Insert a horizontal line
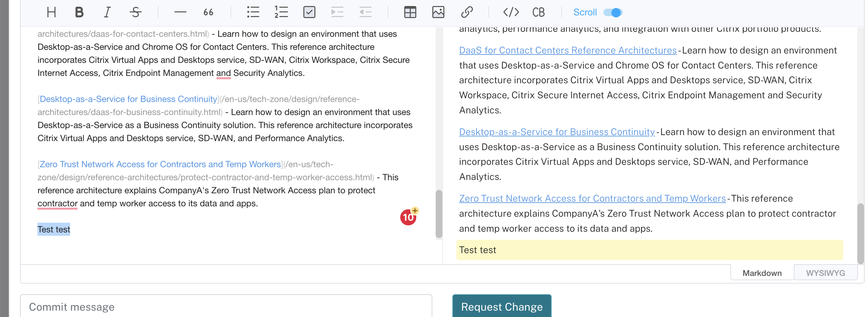This screenshot has width=868, height=317. pyautogui.click(x=180, y=12)
